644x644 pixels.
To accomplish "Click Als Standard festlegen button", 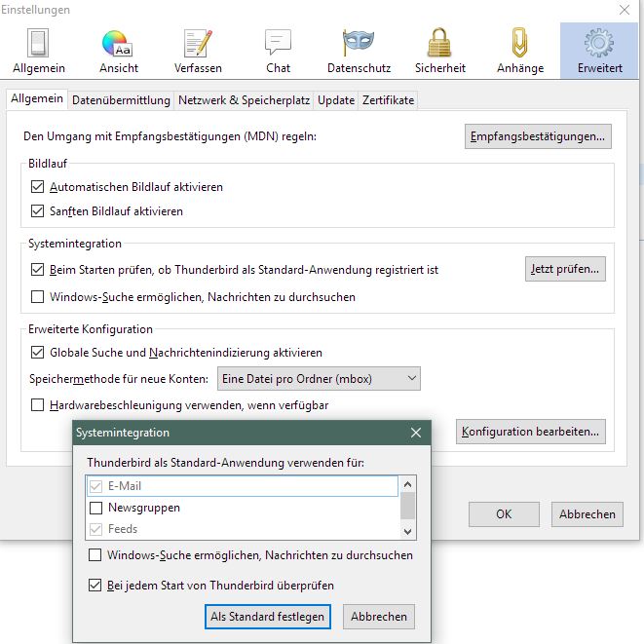I will pos(267,617).
